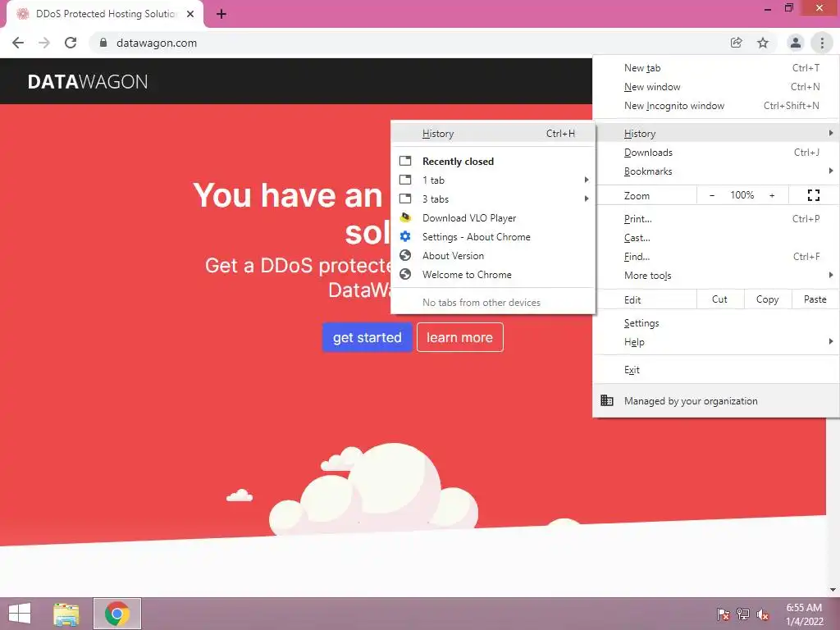Launch File Explorer from the taskbar
The width and height of the screenshot is (840, 630).
pos(66,614)
